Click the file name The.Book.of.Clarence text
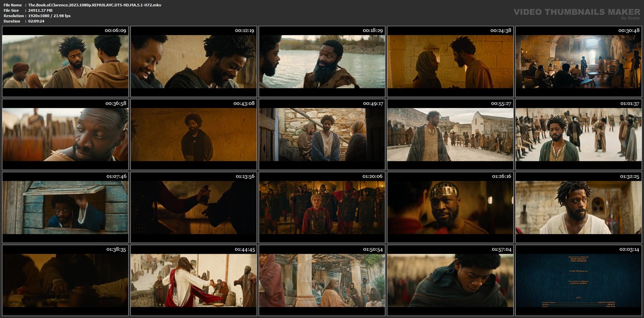This screenshot has width=644, height=318. click(95, 5)
